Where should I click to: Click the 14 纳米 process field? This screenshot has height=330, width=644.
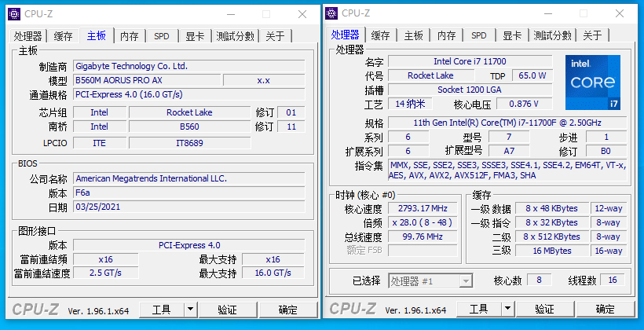(x=410, y=104)
